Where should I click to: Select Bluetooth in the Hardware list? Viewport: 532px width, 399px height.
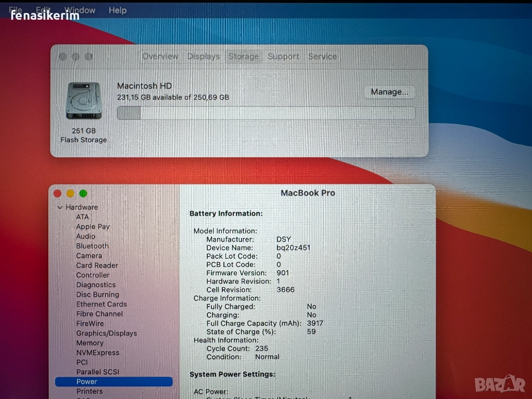click(x=92, y=246)
